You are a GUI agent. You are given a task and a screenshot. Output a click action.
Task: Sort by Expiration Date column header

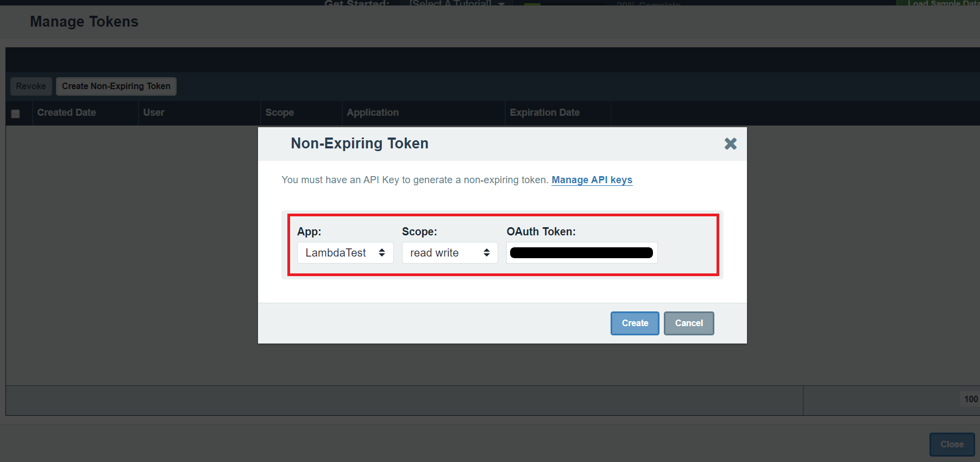(x=544, y=113)
